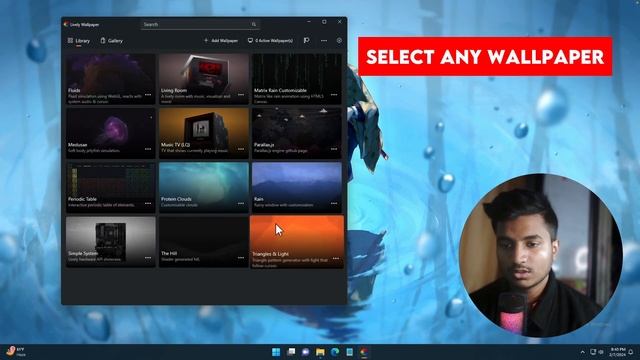Screen dimensions: 640x360
Task: Open the three-dot menu on The Hill wallpaper
Action: (241, 258)
